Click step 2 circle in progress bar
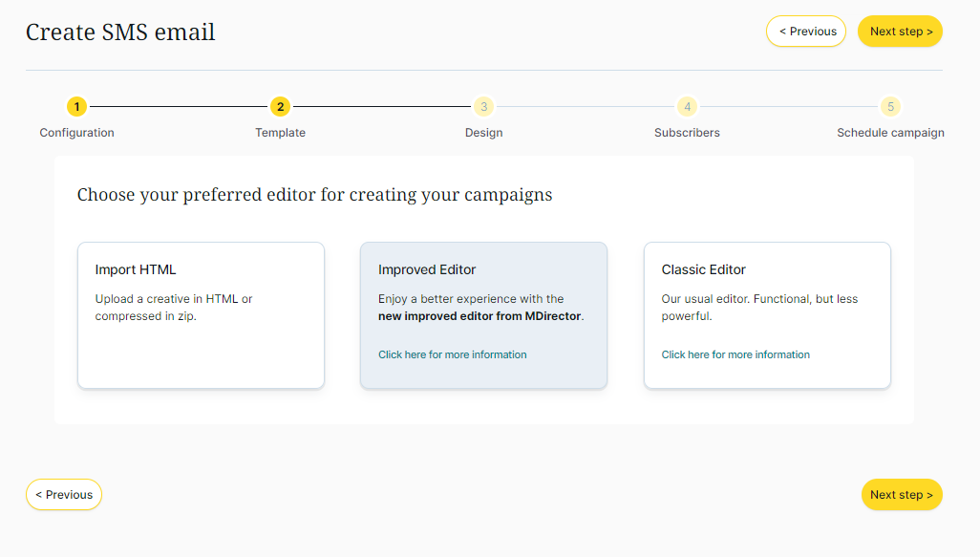980x557 pixels. tap(280, 107)
